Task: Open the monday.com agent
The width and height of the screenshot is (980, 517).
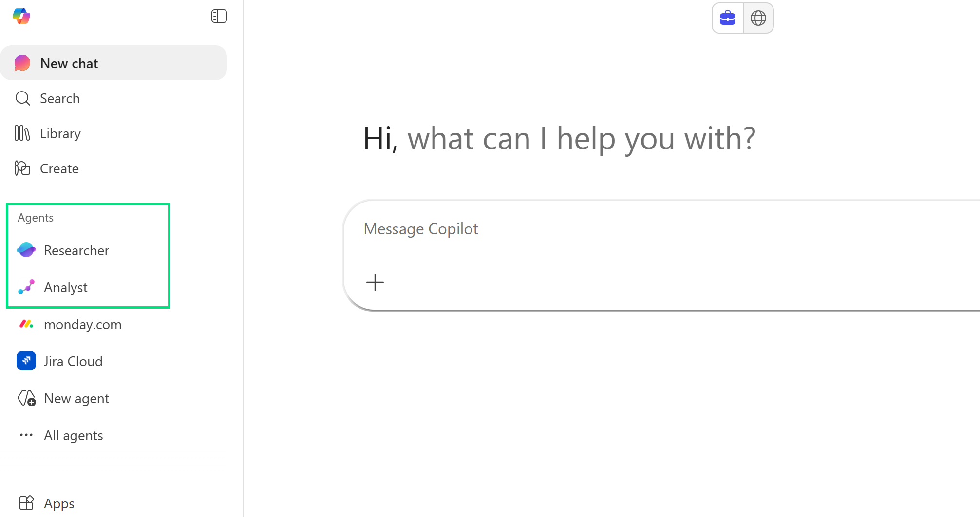Action: point(82,324)
